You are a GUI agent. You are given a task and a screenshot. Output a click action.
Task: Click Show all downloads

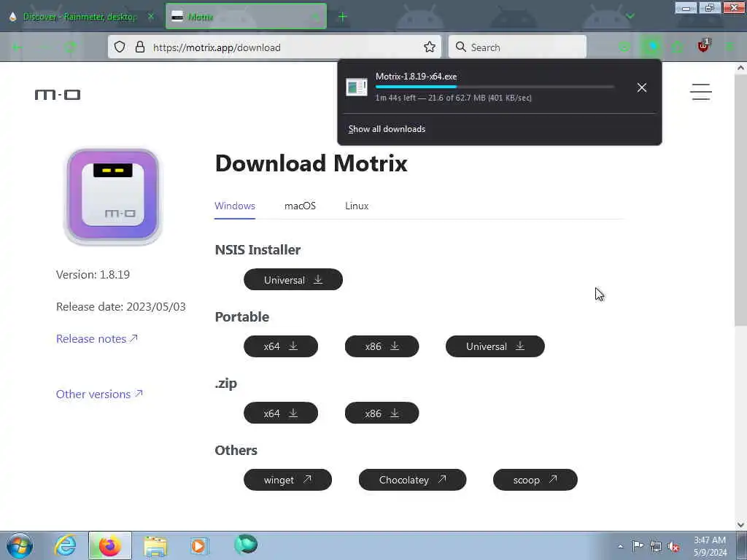(x=387, y=129)
